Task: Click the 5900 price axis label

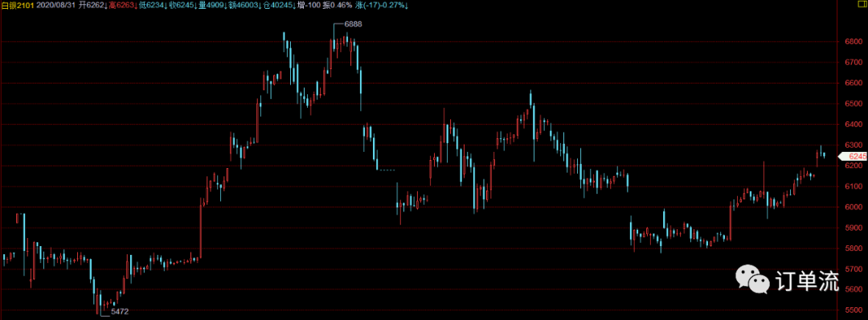Action: (x=854, y=228)
